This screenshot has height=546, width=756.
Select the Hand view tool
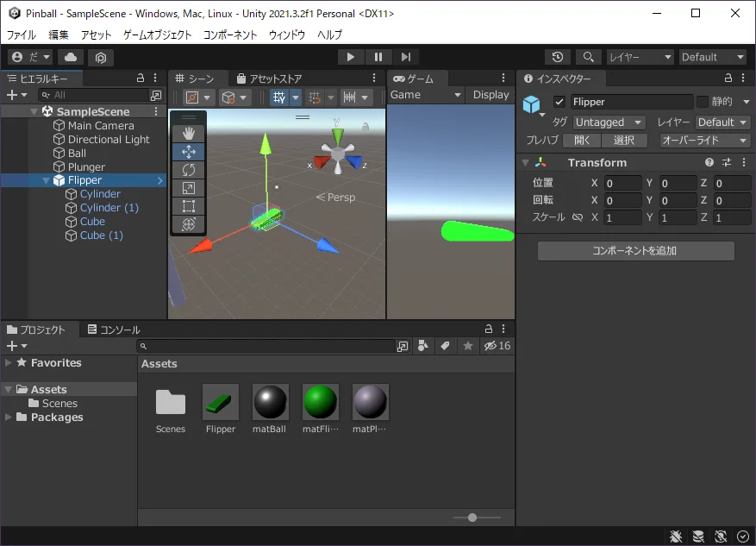pyautogui.click(x=189, y=134)
